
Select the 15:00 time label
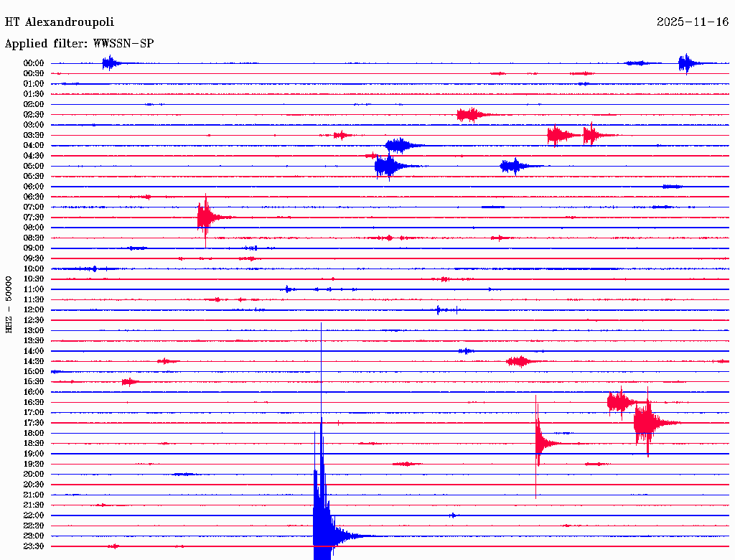pos(34,371)
